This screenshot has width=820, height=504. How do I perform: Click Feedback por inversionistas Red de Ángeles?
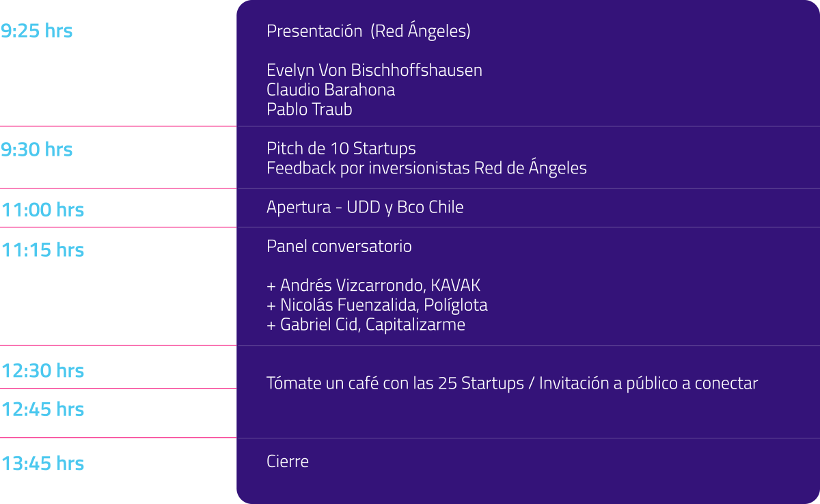click(426, 168)
